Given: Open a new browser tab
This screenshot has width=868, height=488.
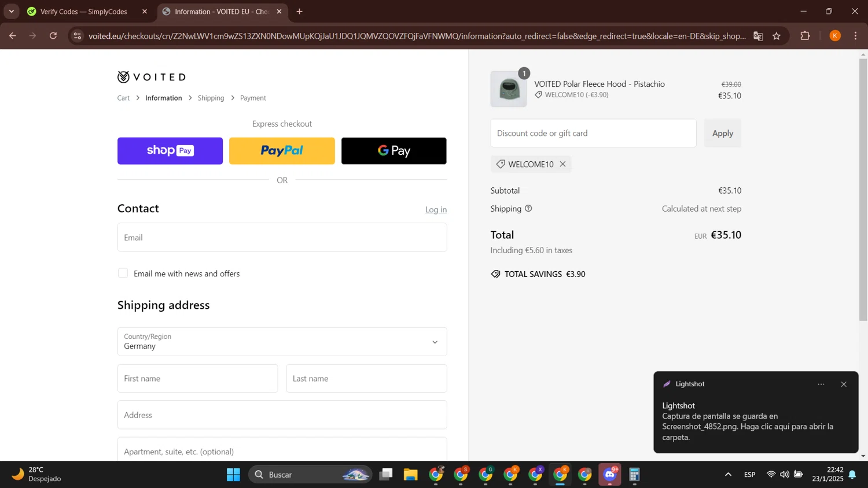Looking at the screenshot, I should click(x=299, y=12).
